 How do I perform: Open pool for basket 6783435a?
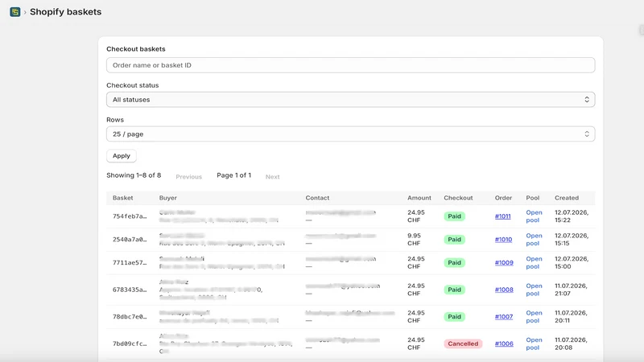click(x=534, y=290)
